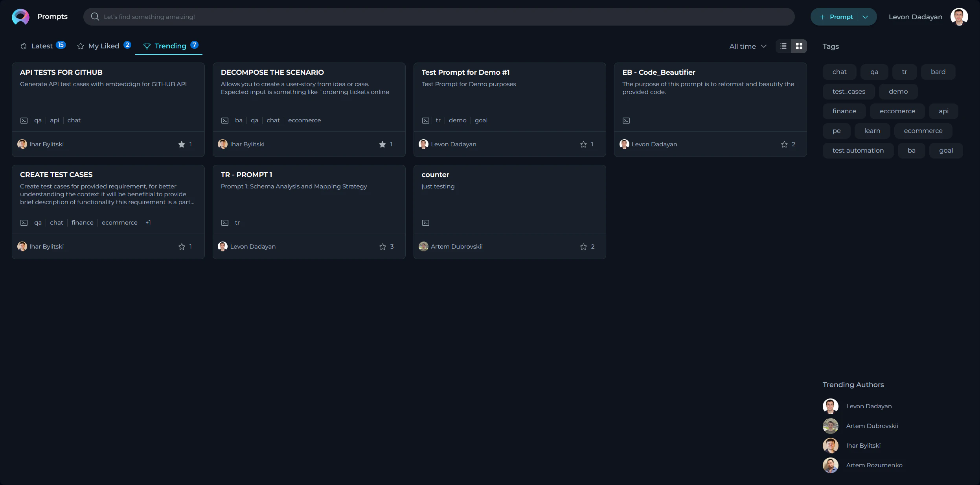The height and width of the screenshot is (485, 980).
Task: Create a new prompt with the Prompt button
Action: pyautogui.click(x=837, y=17)
